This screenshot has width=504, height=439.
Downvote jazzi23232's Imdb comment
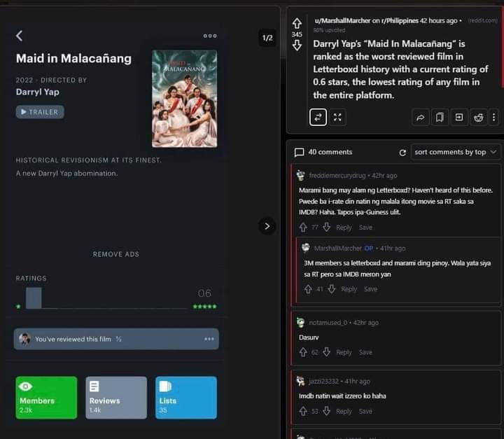(x=327, y=411)
